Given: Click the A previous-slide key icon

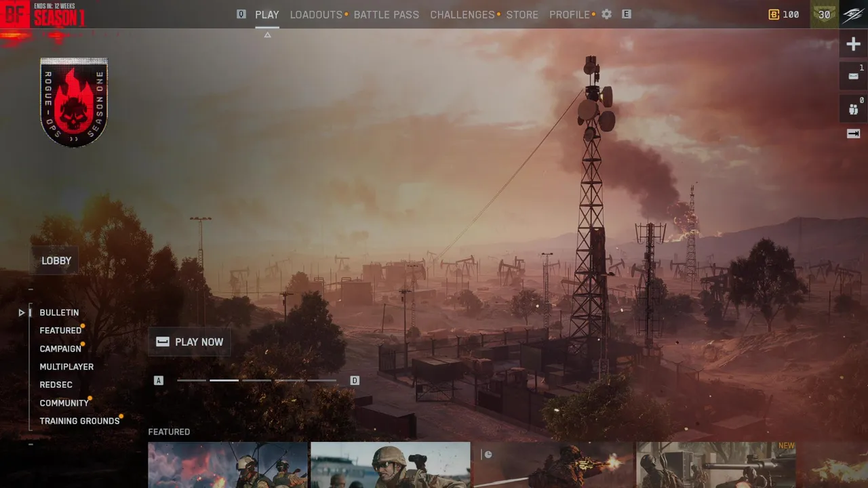Looking at the screenshot, I should pyautogui.click(x=159, y=381).
